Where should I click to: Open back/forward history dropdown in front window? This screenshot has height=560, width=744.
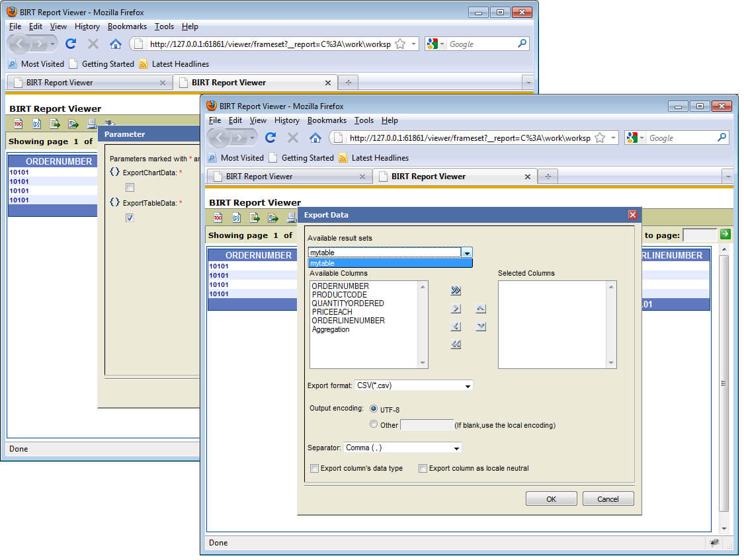252,138
